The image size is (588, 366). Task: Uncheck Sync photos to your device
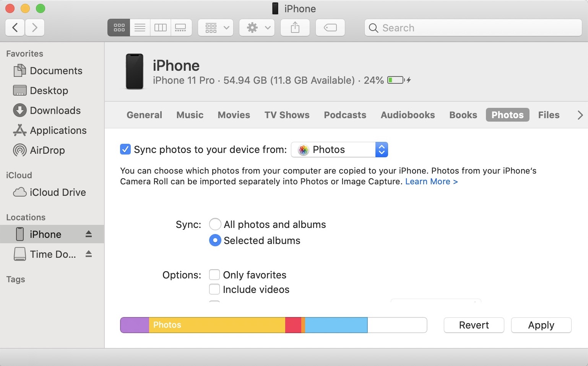[x=125, y=149]
